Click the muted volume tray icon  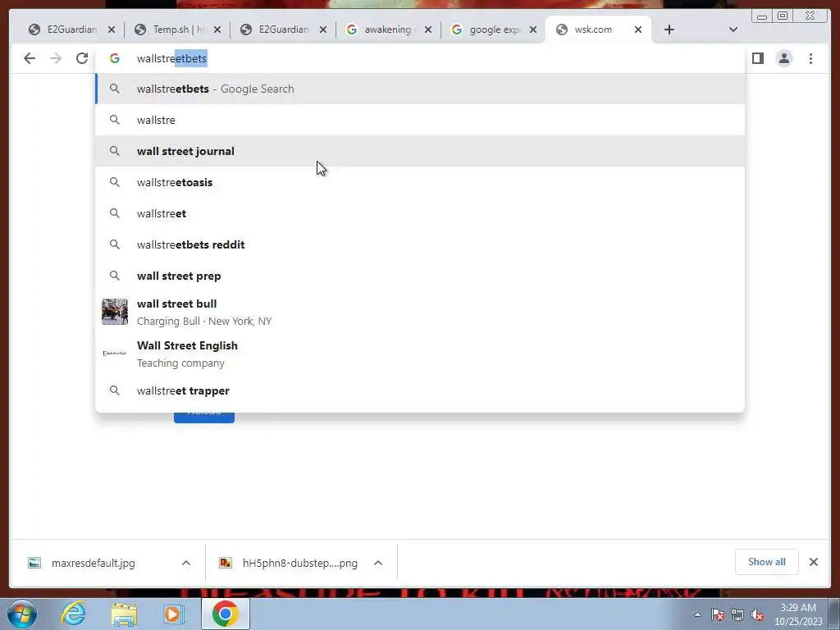pyautogui.click(x=757, y=614)
